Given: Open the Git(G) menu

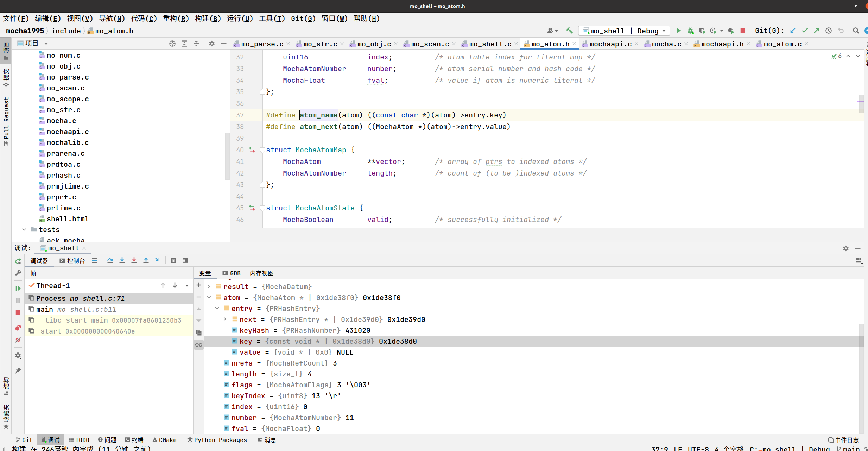Looking at the screenshot, I should pos(303,19).
